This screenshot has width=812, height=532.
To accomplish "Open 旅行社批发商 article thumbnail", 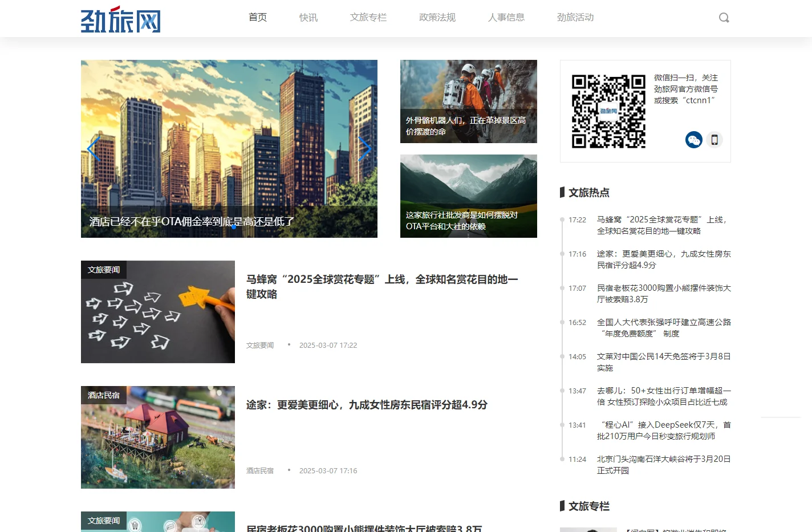I will 469,196.
